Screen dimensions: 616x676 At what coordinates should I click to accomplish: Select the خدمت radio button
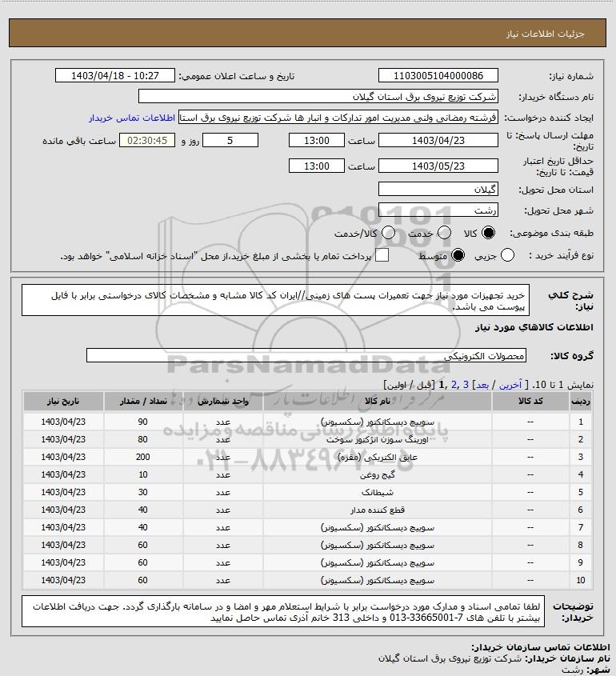[445, 234]
